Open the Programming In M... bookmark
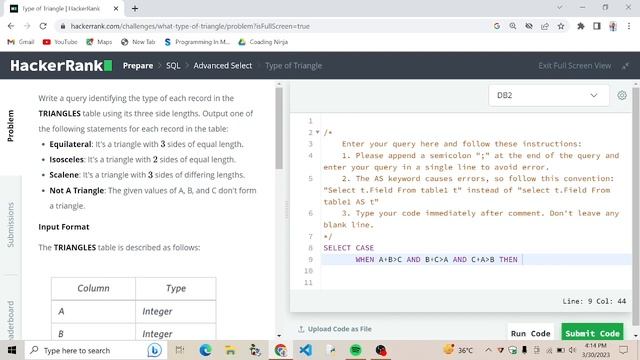This screenshot has height=360, width=640. 197,42
